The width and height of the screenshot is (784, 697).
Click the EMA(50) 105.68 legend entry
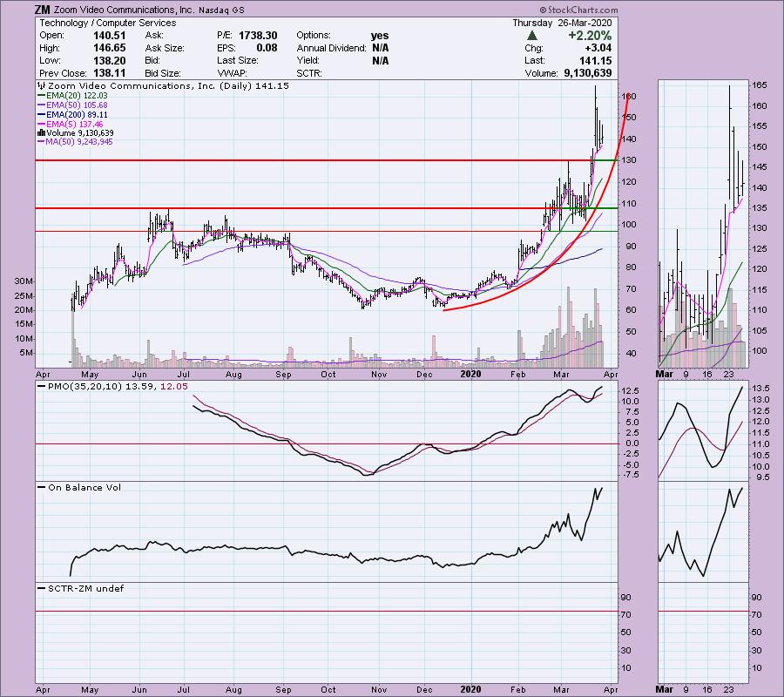pos(72,105)
